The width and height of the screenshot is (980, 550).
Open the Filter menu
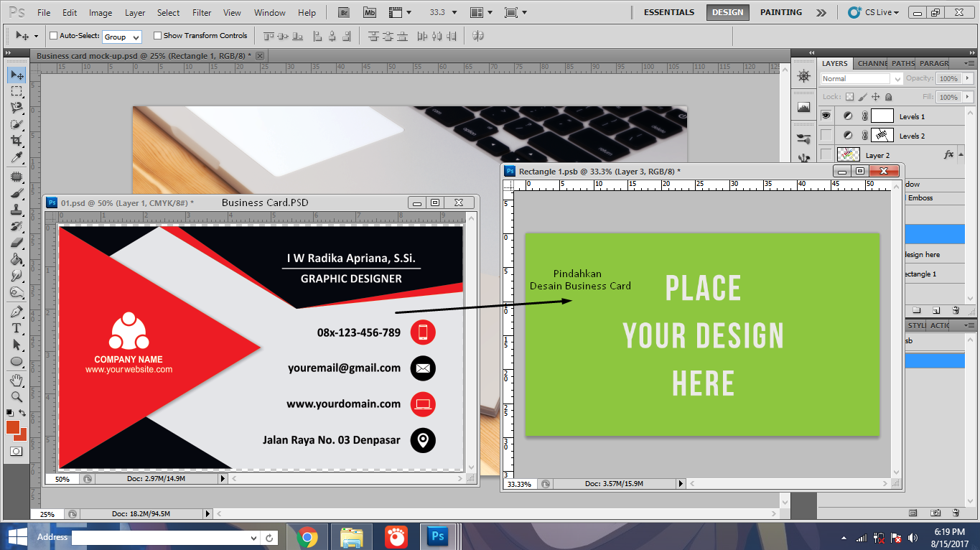[x=202, y=12]
